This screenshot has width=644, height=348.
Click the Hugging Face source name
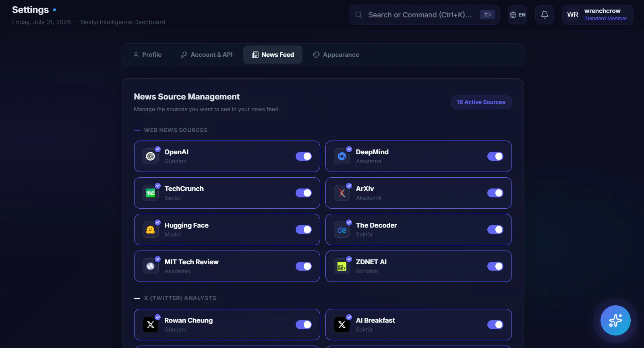pos(186,225)
